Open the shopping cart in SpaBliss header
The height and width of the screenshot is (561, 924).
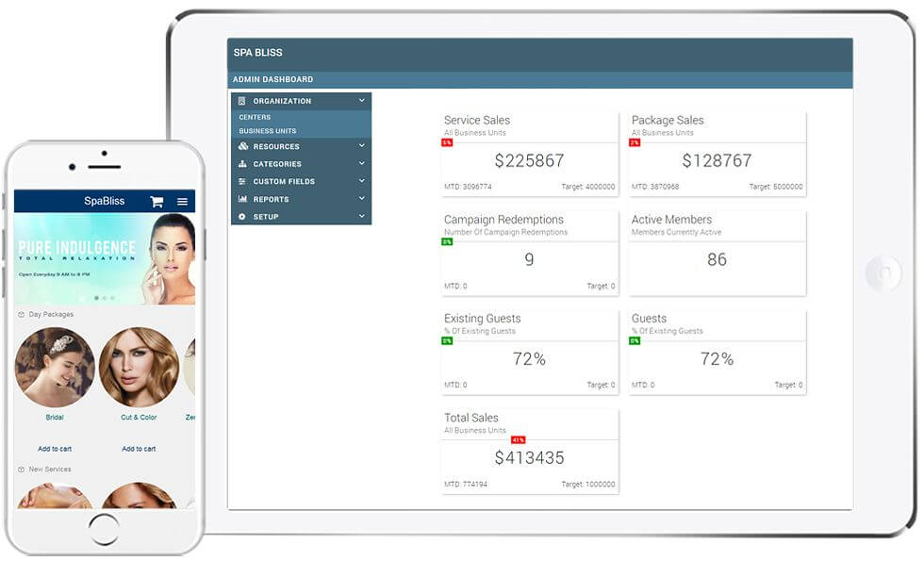(157, 201)
